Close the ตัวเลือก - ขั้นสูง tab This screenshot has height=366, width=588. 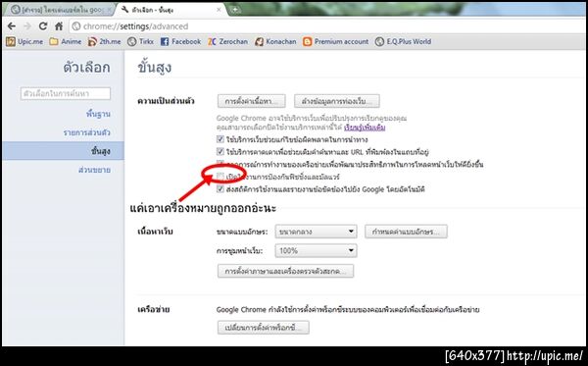click(x=219, y=10)
